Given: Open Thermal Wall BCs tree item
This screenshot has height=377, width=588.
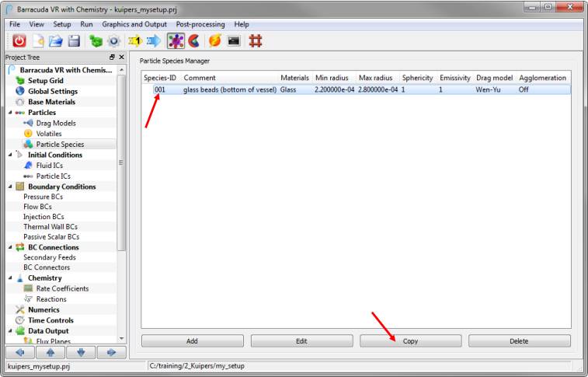Looking at the screenshot, I should pos(50,227).
